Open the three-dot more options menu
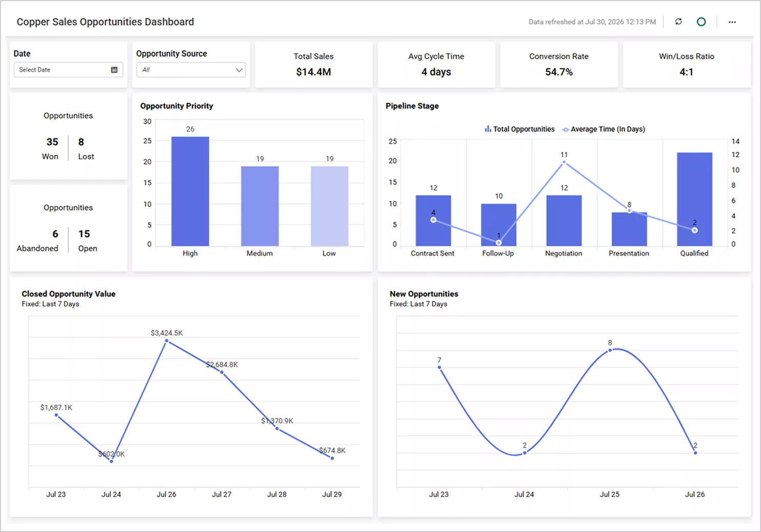 point(732,22)
